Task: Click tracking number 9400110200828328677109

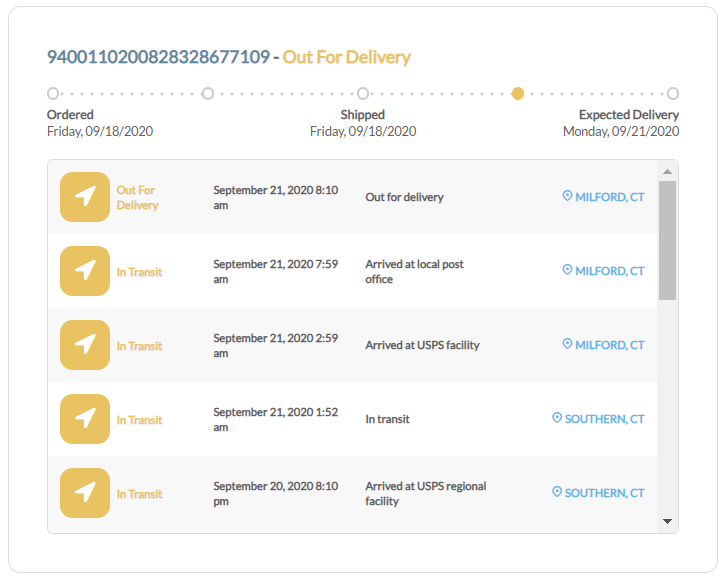Action: [158, 57]
